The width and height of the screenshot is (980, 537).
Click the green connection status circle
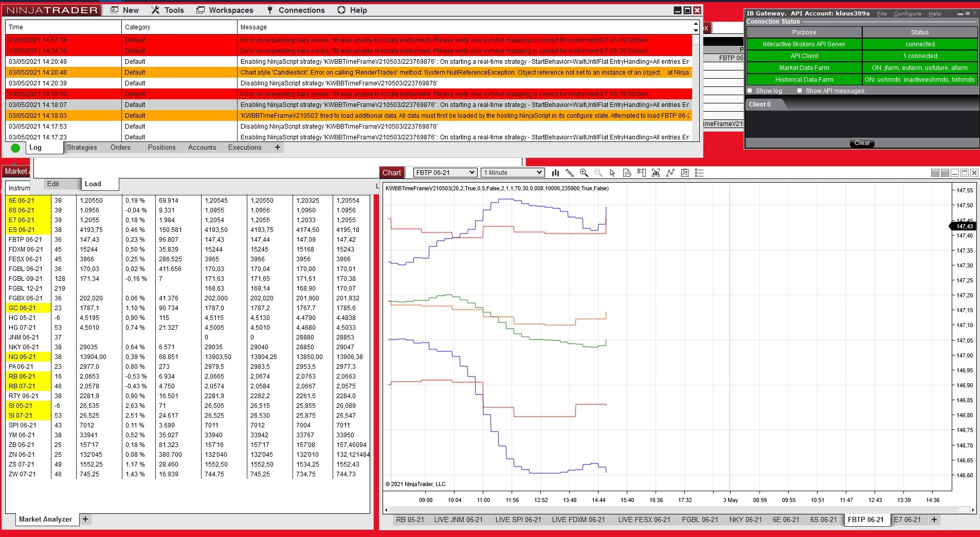point(15,148)
